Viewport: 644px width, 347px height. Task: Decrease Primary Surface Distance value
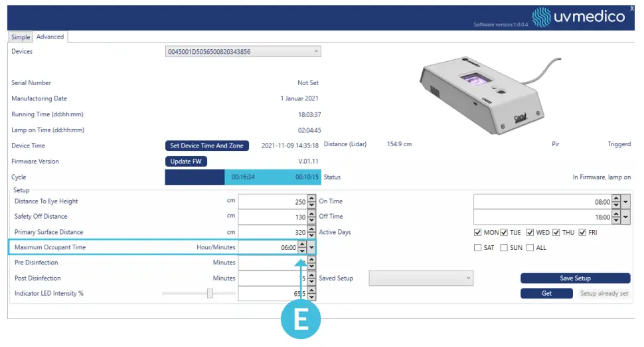click(x=311, y=235)
